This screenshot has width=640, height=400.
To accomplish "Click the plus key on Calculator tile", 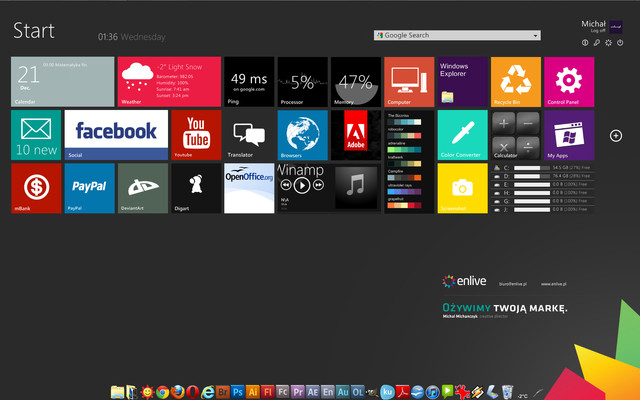I will coord(504,123).
